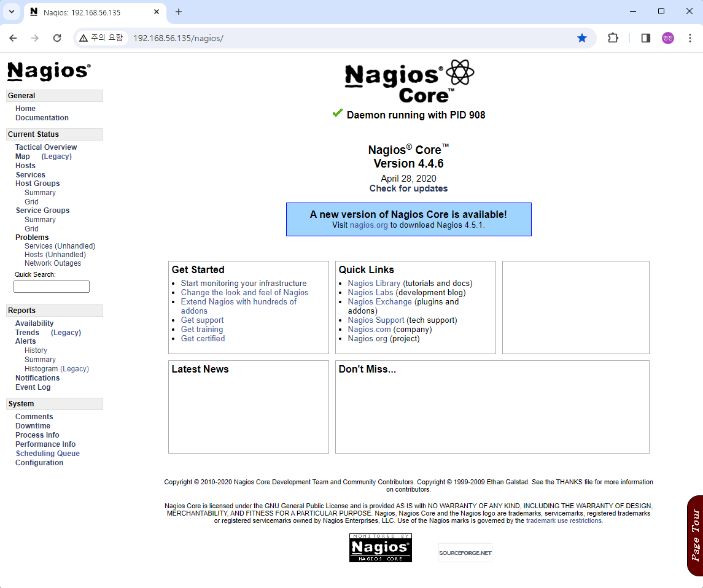Click the address bar URL
Image resolution: width=703 pixels, height=588 pixels.
(x=179, y=38)
